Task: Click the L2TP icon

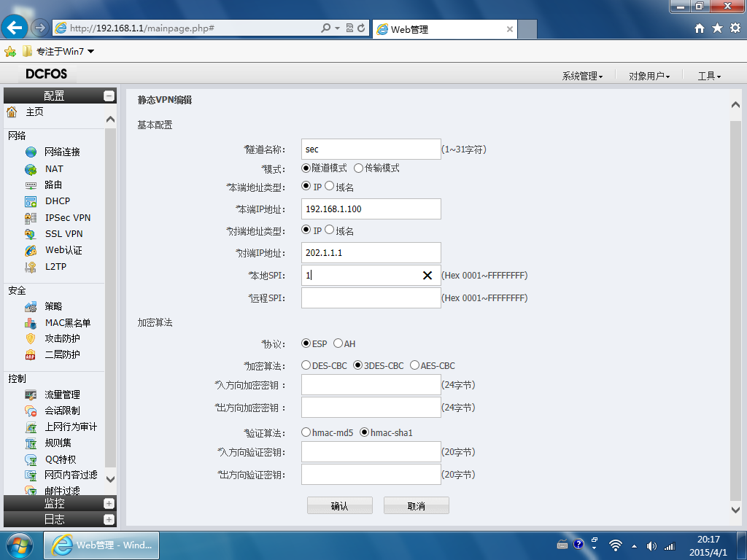Action: 31,267
